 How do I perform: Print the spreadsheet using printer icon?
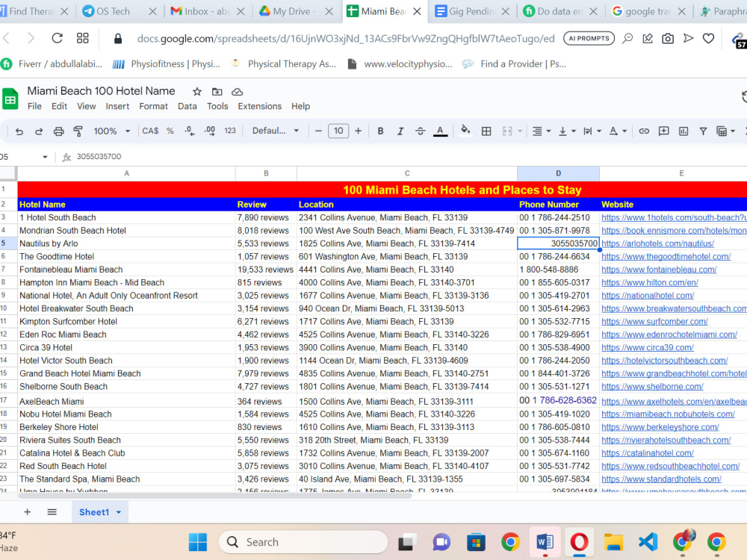tap(58, 131)
